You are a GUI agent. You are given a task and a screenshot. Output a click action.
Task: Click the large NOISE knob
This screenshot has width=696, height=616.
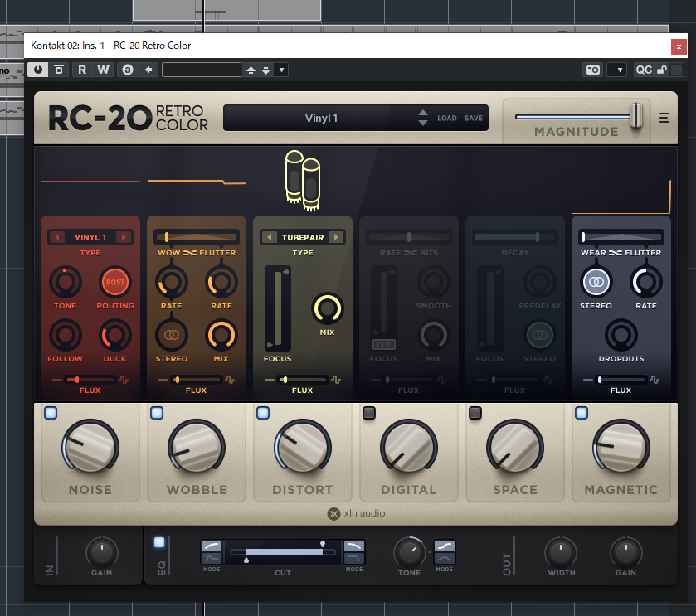90,446
